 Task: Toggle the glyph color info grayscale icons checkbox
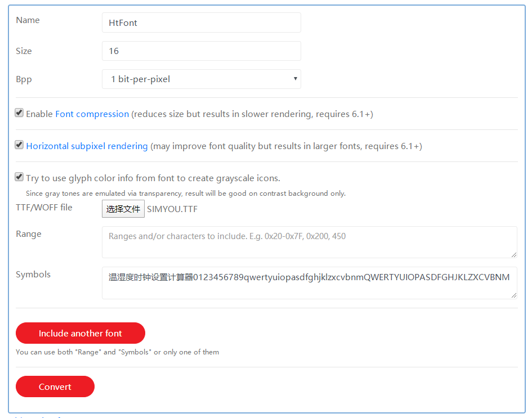click(x=19, y=177)
